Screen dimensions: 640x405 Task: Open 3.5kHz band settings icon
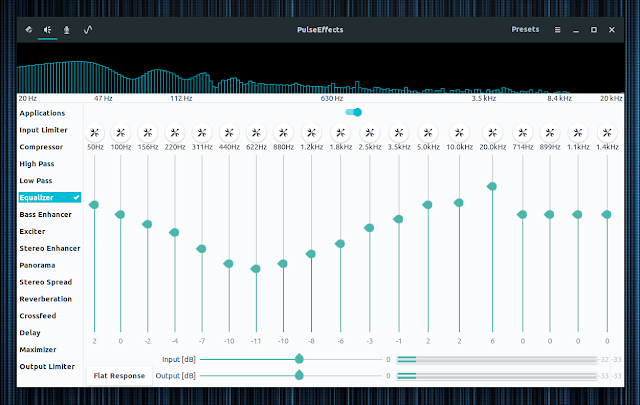[399, 133]
